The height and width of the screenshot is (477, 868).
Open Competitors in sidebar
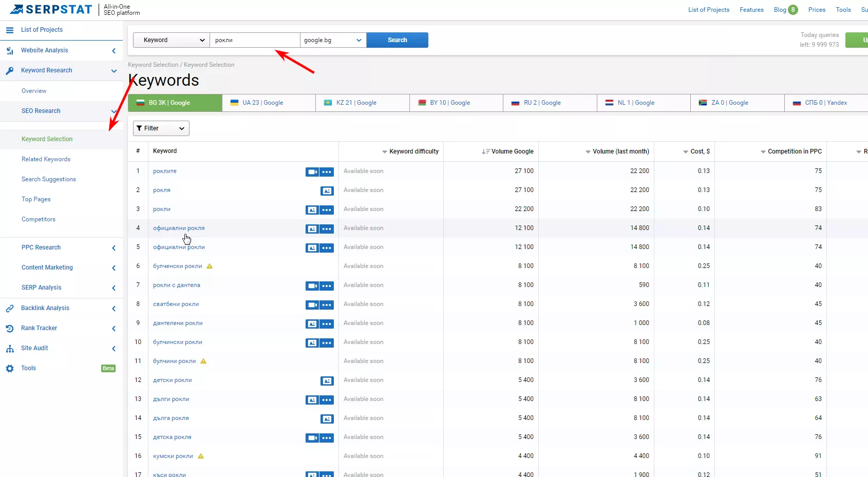point(39,219)
